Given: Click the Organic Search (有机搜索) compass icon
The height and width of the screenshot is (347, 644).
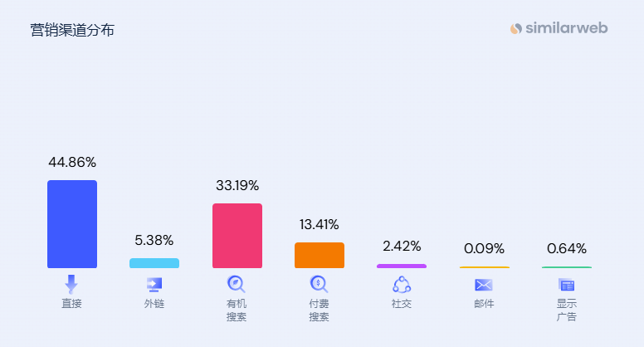Looking at the screenshot, I should [237, 284].
